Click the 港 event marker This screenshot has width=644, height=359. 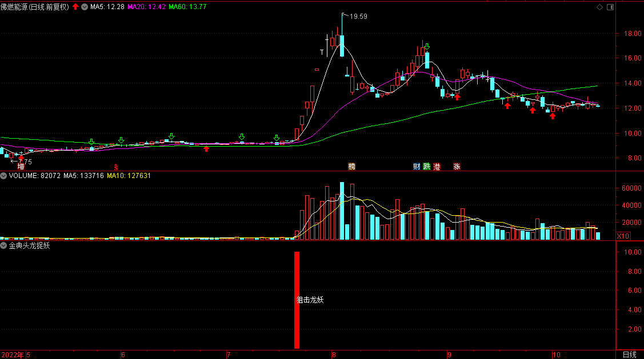pyautogui.click(x=437, y=167)
